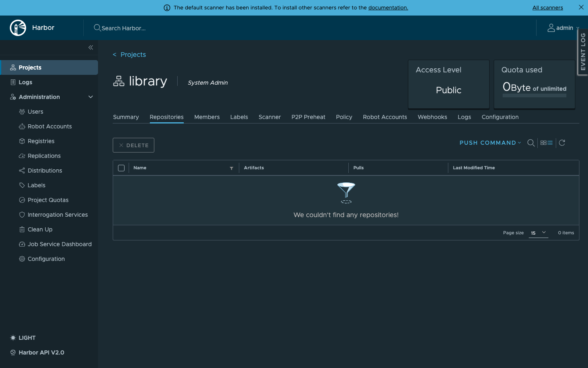Open Robot Accounts in sidebar
Viewport: 588px width, 368px height.
49,126
